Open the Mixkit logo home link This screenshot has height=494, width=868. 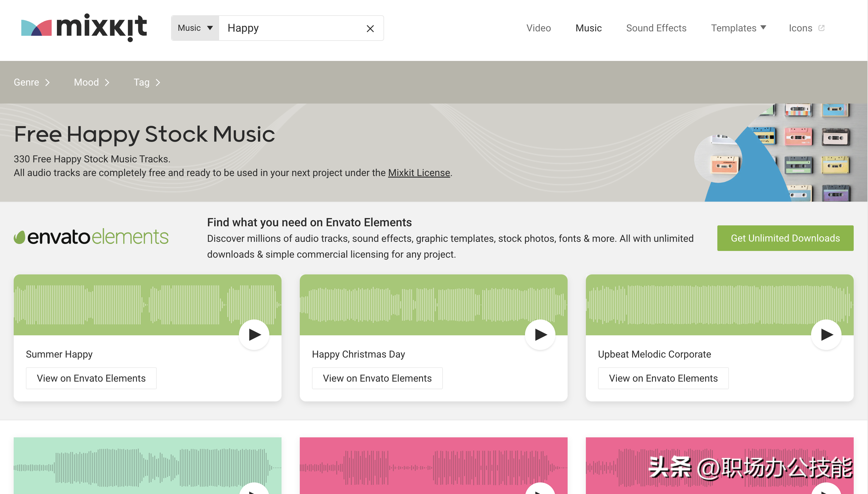84,28
